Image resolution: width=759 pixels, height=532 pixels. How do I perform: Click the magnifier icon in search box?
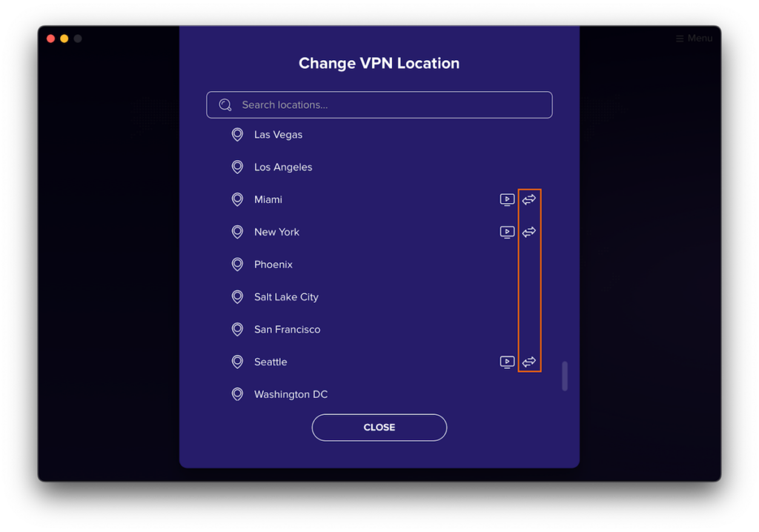[225, 105]
